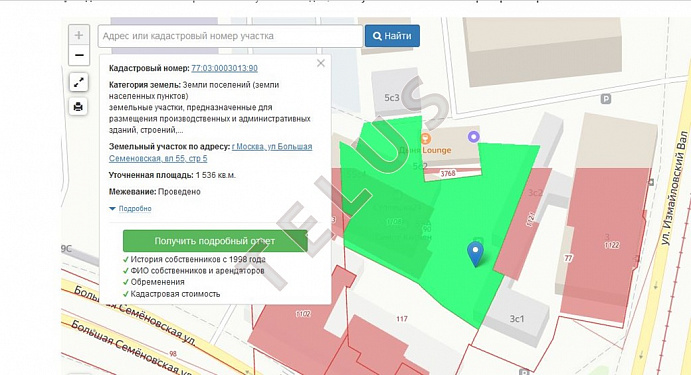This screenshot has height=375, width=691.
Task: Click the ул. Измайловский Вал street label
Action: 673,188
